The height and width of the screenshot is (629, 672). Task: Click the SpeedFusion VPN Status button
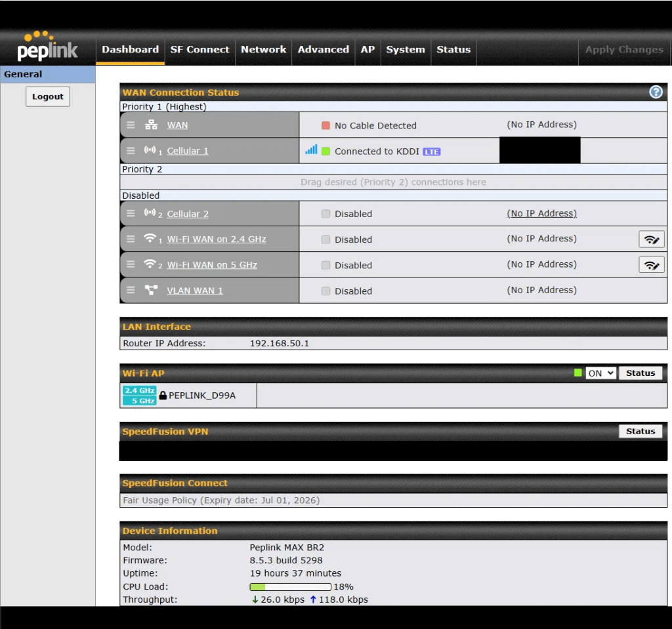tap(640, 432)
